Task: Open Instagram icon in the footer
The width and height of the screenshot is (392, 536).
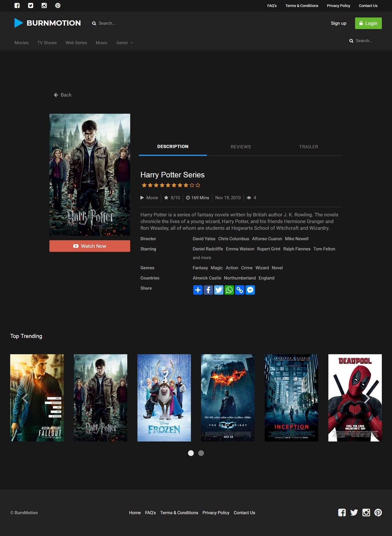Action: tap(366, 512)
